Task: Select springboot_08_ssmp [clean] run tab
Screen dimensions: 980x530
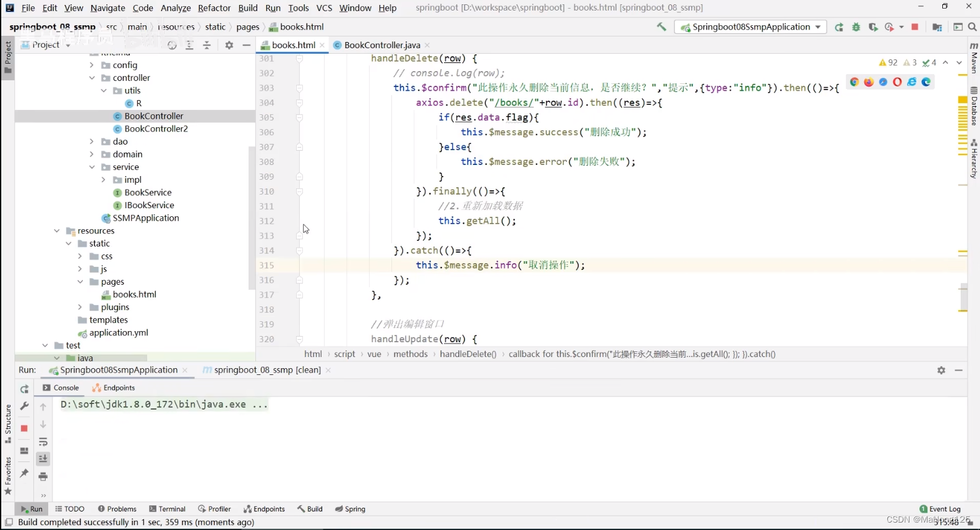Action: pyautogui.click(x=267, y=370)
